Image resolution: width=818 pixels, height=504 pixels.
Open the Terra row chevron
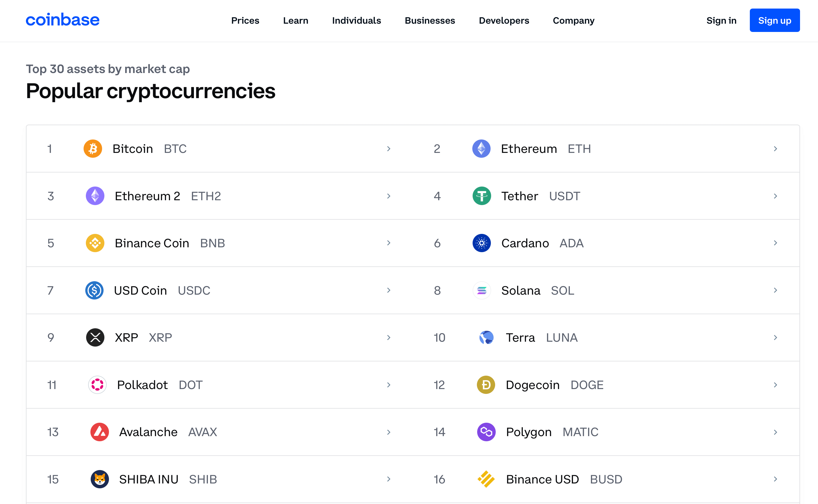pos(775,338)
